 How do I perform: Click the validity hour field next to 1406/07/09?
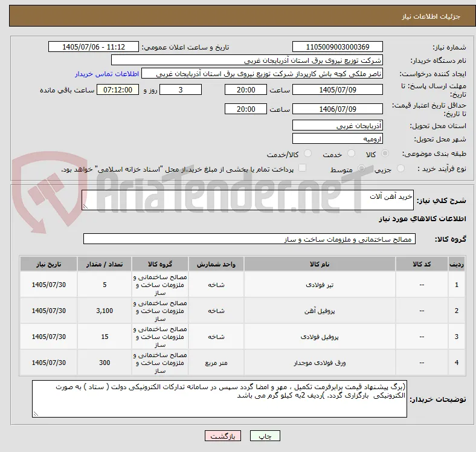pos(246,109)
